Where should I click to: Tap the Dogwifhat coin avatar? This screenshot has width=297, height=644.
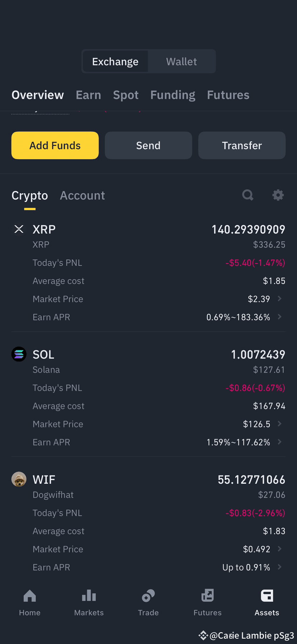(x=19, y=479)
